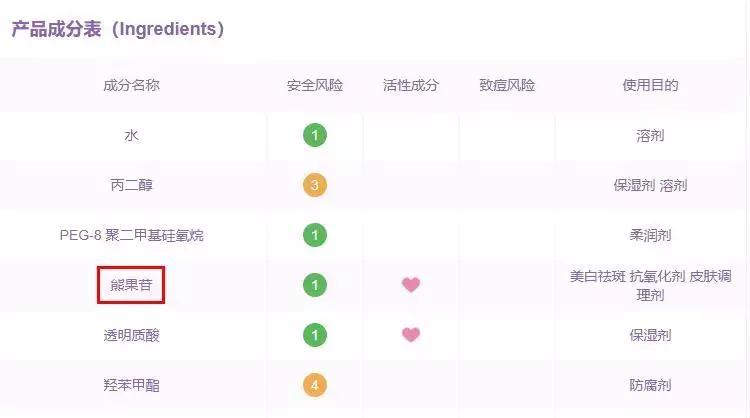Select the 活性成分 column header
The width and height of the screenshot is (750, 418).
point(411,85)
